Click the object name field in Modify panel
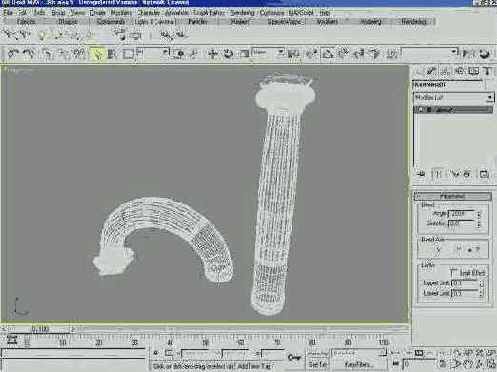 (449, 85)
